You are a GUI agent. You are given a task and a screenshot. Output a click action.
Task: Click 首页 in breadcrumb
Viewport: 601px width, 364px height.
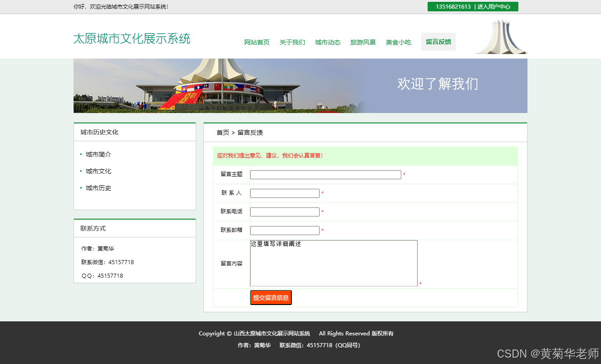click(x=223, y=133)
